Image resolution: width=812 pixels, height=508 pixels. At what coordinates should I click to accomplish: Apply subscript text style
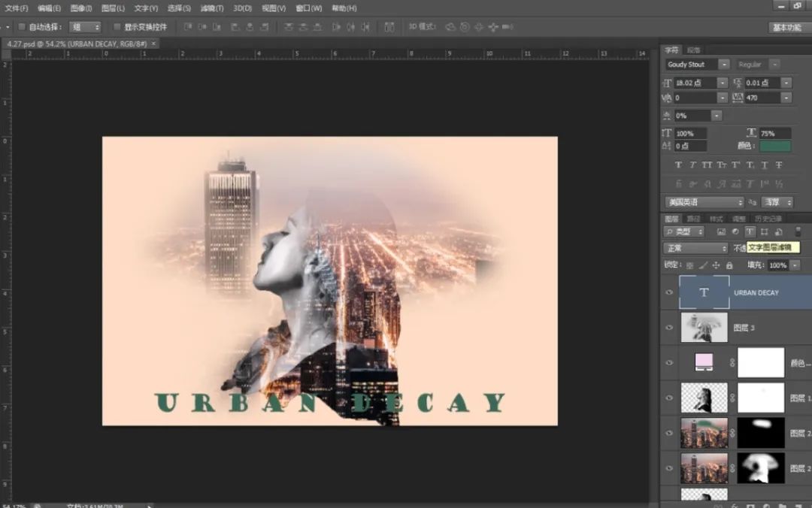point(750,165)
